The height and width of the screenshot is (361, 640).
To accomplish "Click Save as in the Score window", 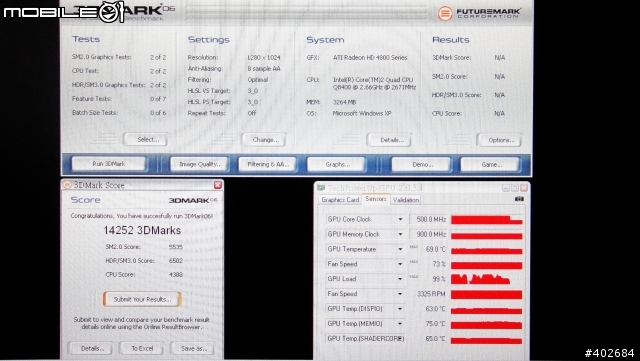I will [x=193, y=348].
